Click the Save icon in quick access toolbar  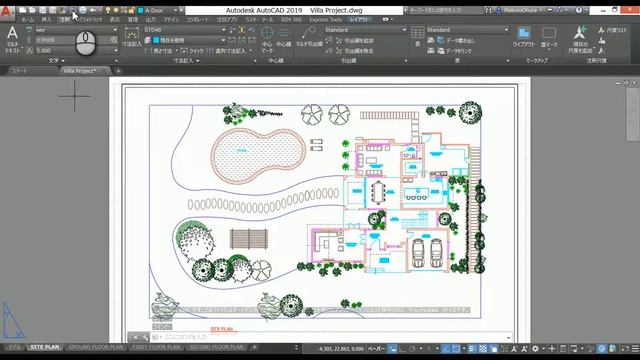click(x=42, y=10)
